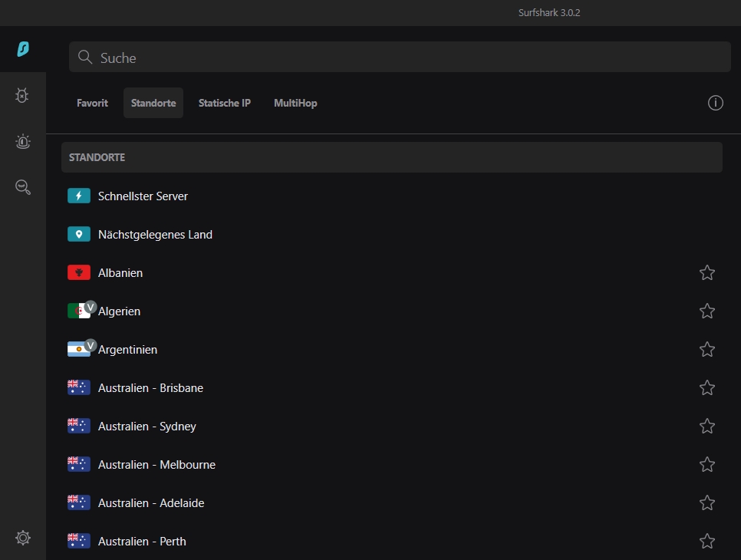Favorite Albanien with its star

[x=707, y=272]
